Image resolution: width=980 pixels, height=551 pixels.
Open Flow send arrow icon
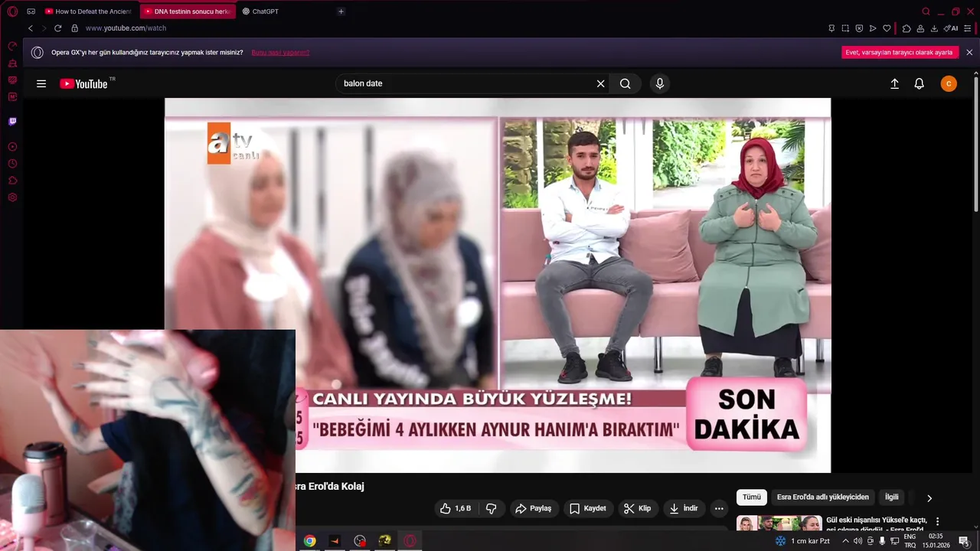873,28
